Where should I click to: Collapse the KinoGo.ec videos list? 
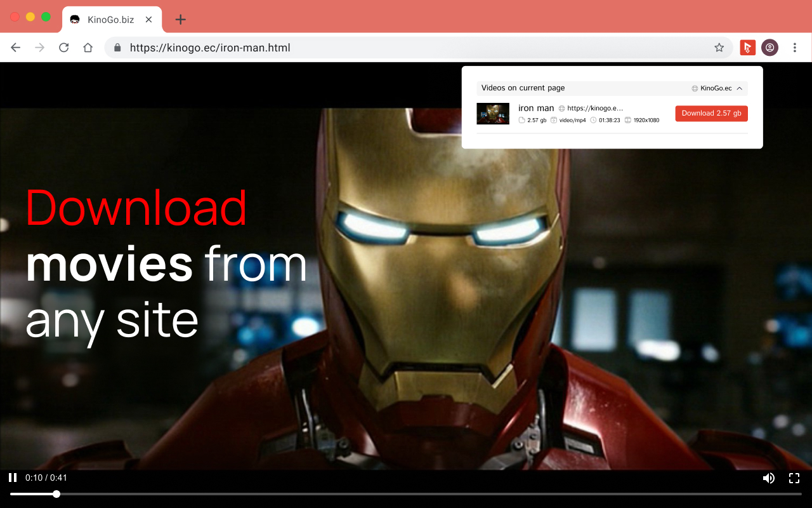(x=740, y=88)
